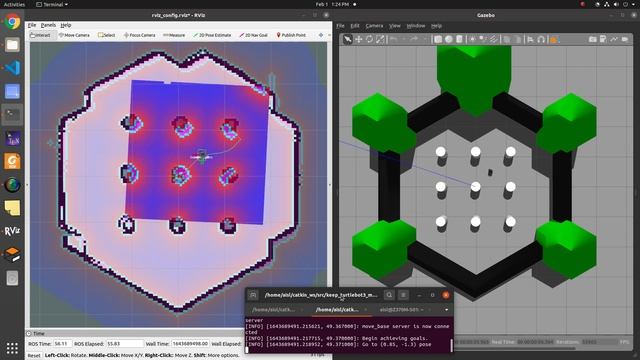Click the Gazebo paste icon
The height and width of the screenshot is (360, 640).
[518, 39]
